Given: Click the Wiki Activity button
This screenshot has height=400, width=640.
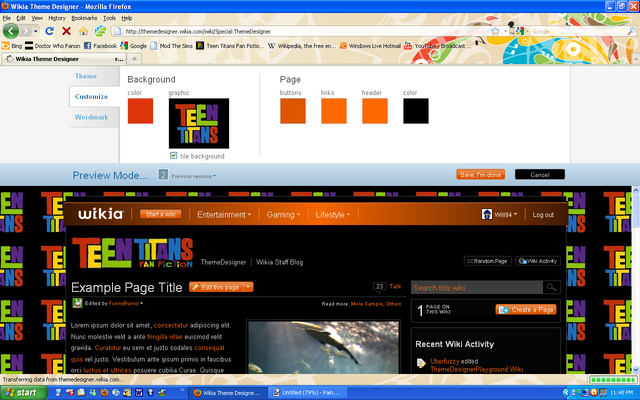Looking at the screenshot, I should [538, 261].
